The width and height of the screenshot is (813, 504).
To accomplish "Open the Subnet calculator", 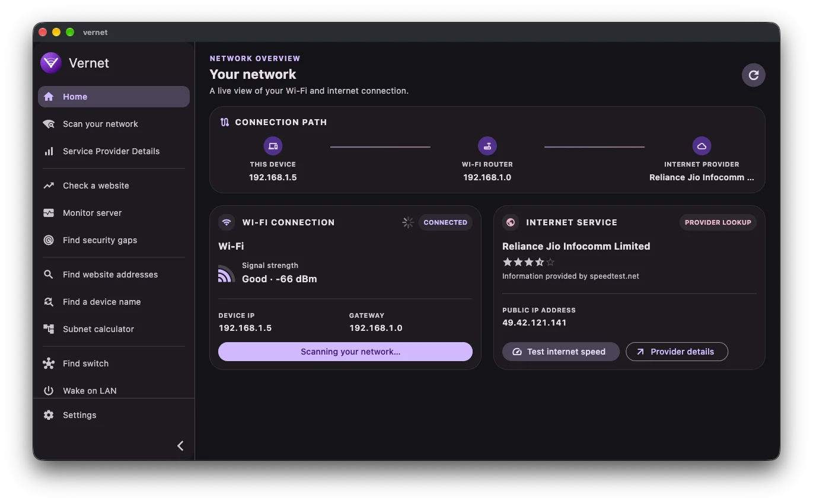I will 114,329.
